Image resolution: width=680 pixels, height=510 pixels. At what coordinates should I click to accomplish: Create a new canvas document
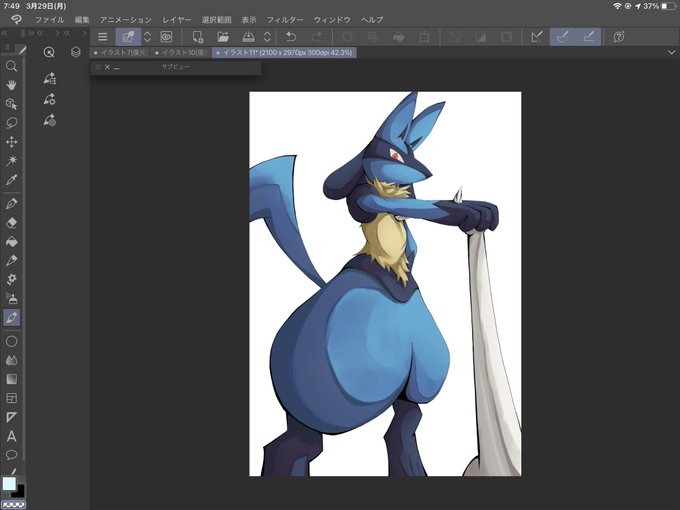pyautogui.click(x=198, y=37)
